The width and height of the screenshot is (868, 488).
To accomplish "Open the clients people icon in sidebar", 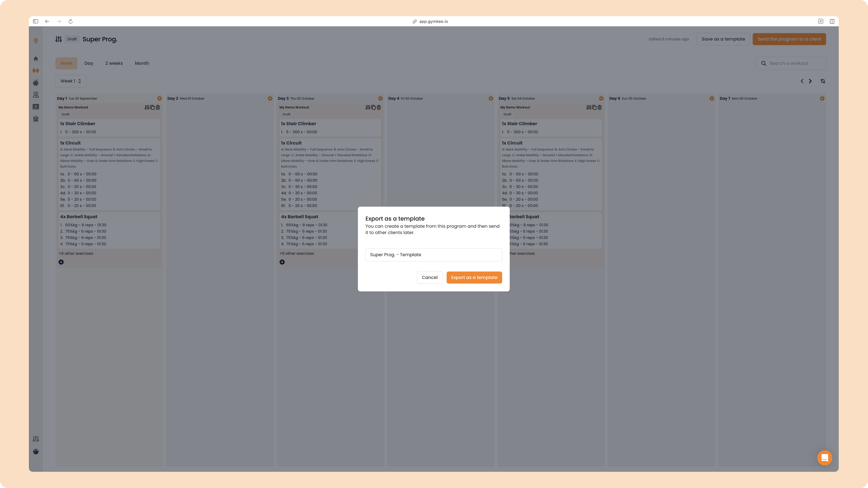I will pos(36,95).
